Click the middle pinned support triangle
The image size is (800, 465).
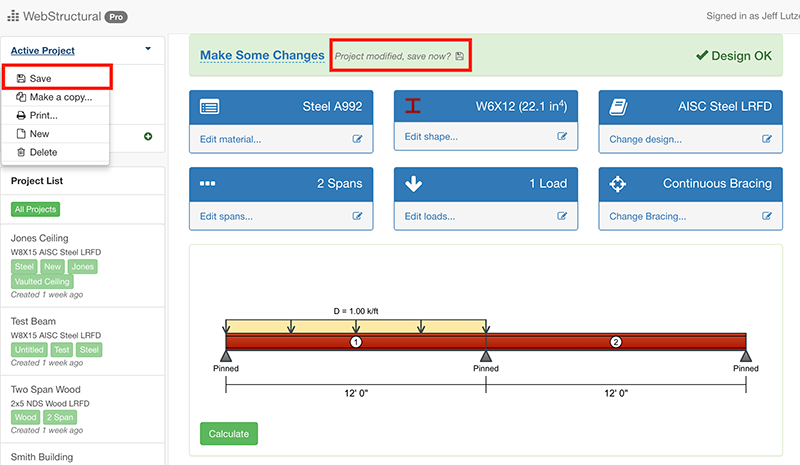tap(486, 356)
